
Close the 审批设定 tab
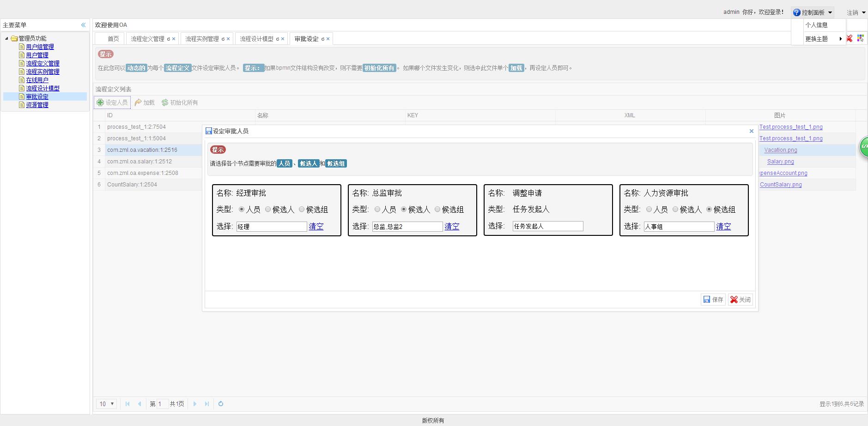pos(328,39)
